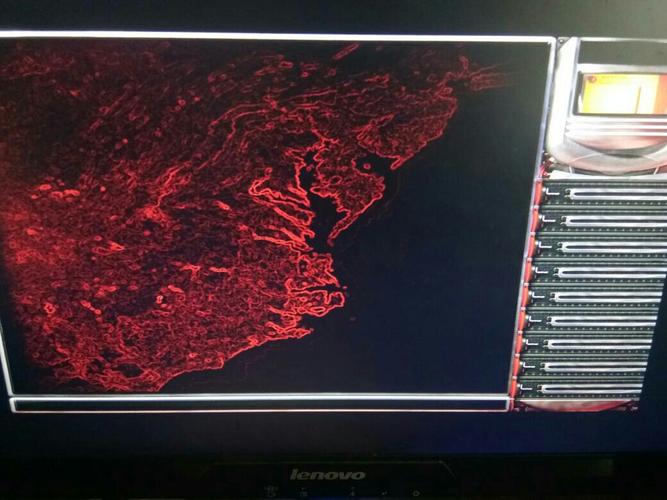Viewport: 667px width, 500px height.
Task: Click the Lenovo logo on the monitor bezel
Action: 327,473
